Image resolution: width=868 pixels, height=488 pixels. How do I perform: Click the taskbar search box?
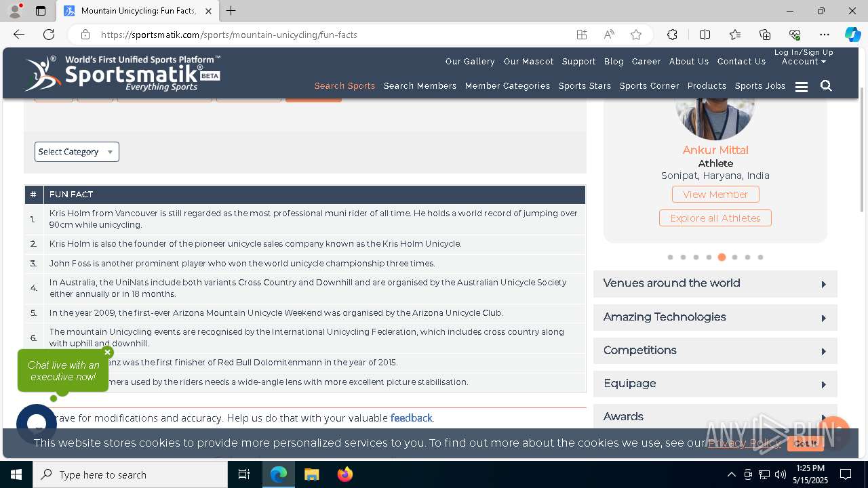pyautogui.click(x=130, y=474)
